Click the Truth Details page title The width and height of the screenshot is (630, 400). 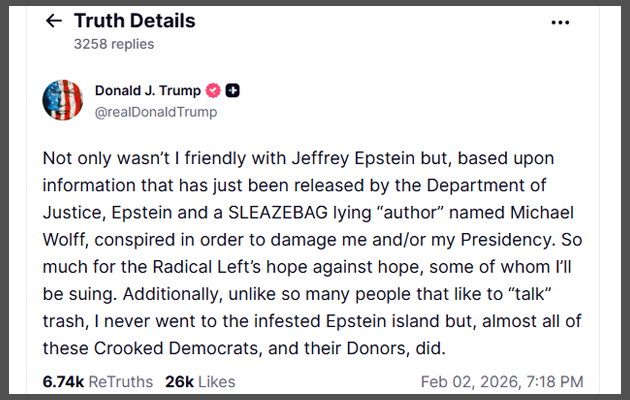[x=134, y=21]
